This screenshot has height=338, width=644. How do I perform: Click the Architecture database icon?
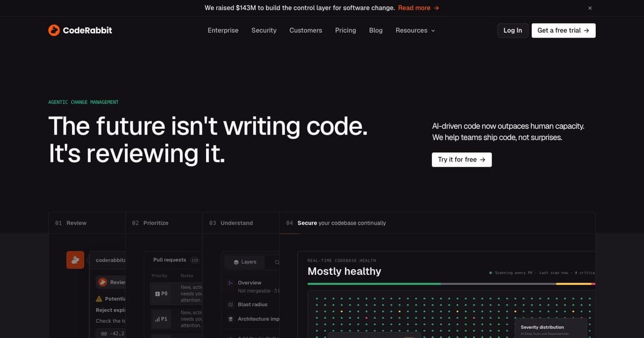click(x=231, y=319)
